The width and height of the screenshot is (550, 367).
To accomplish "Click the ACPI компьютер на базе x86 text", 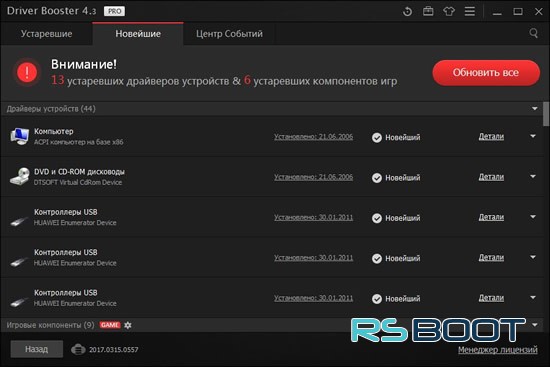I will point(79,142).
